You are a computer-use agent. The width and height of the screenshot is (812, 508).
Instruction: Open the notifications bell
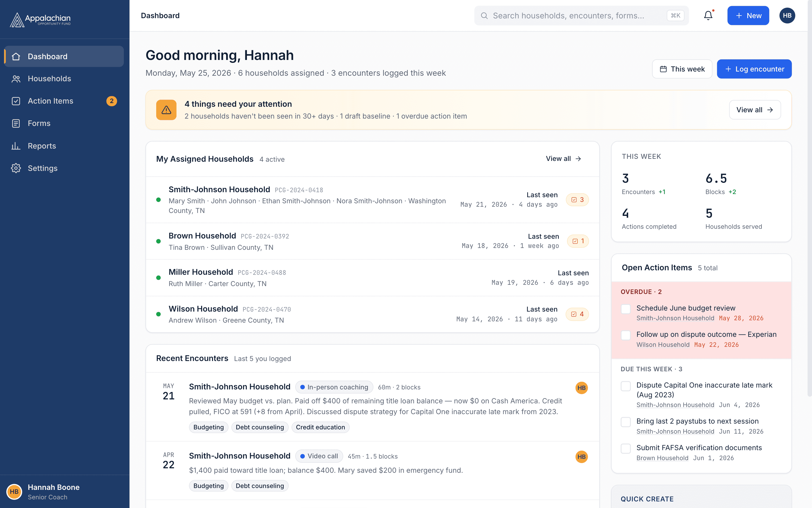point(708,16)
